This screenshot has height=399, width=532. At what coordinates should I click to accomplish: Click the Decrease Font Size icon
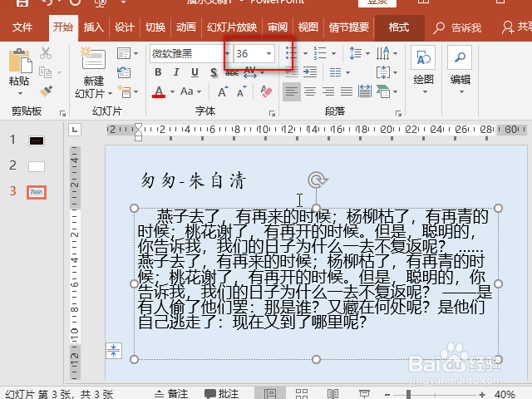click(241, 91)
